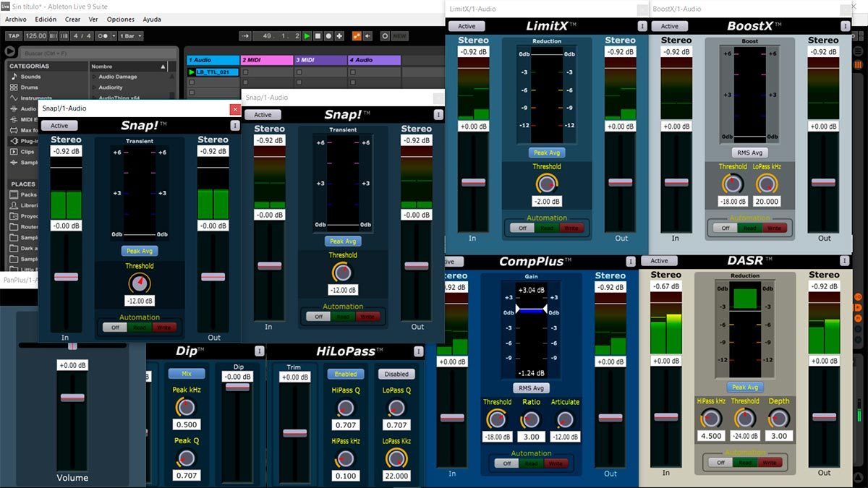Open the Max for Live category icon

(x=13, y=130)
